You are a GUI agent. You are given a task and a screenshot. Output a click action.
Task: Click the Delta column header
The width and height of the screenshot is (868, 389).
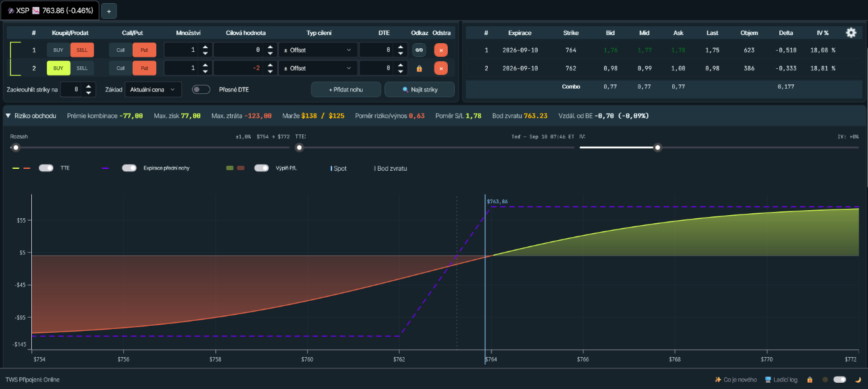[786, 33]
